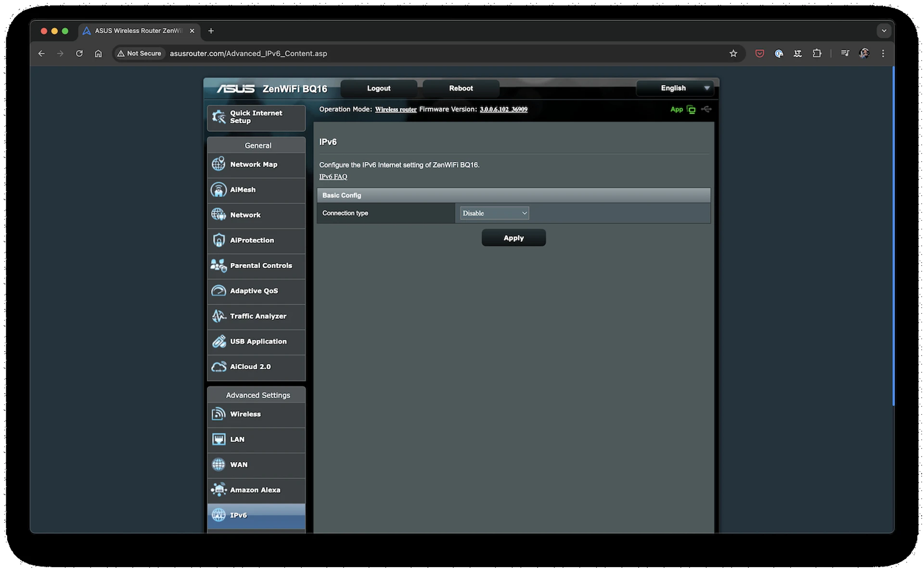Click the Adaptive QoS gauge icon
The width and height of the screenshot is (924, 572).
pos(218,291)
